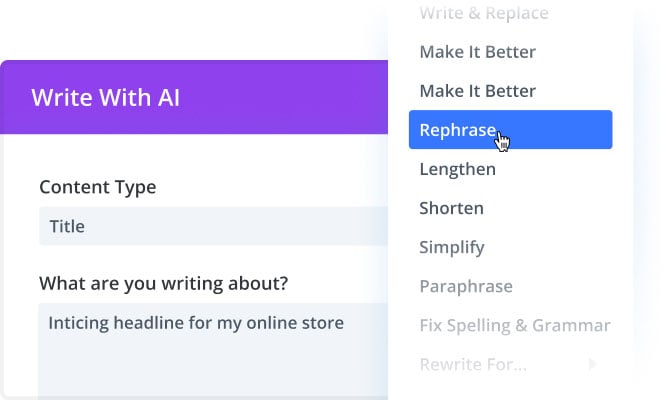Expand the Rewrite For submenu arrow
Image resolution: width=664 pixels, height=400 pixels.
[594, 364]
